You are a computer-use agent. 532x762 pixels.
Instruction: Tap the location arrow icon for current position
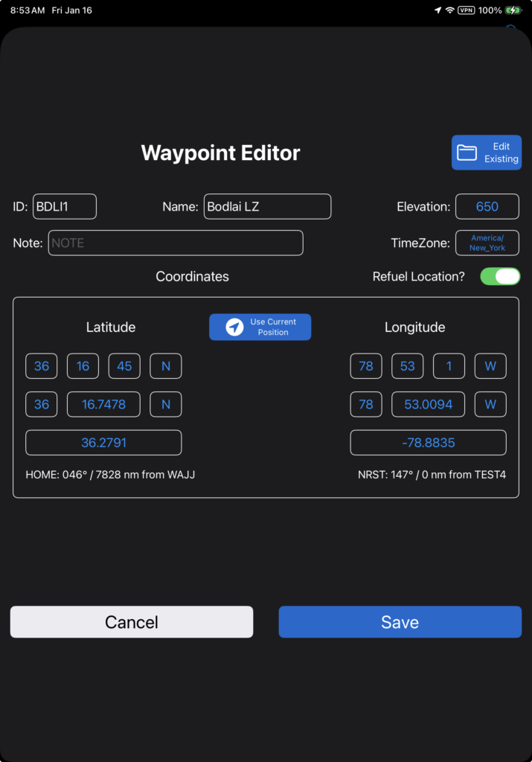pyautogui.click(x=234, y=327)
